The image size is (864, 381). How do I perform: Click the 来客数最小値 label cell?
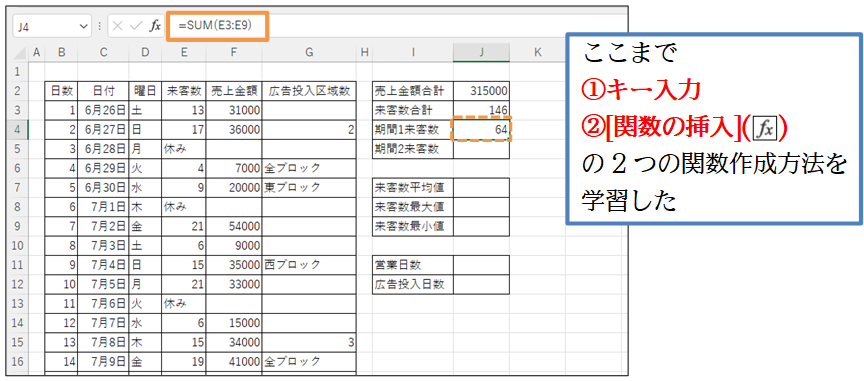[x=413, y=226]
